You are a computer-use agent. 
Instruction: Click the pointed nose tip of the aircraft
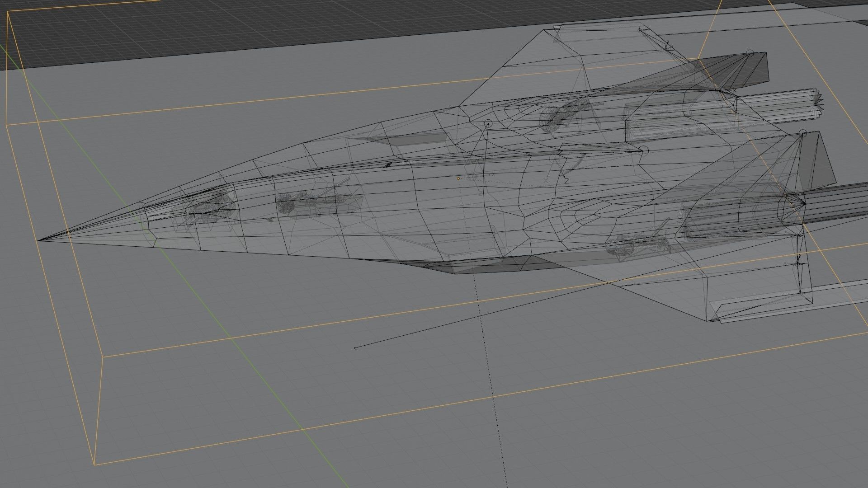point(39,240)
